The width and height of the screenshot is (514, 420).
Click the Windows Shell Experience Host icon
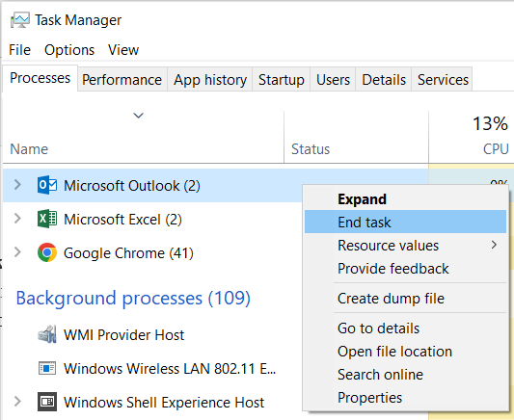pyautogui.click(x=47, y=402)
